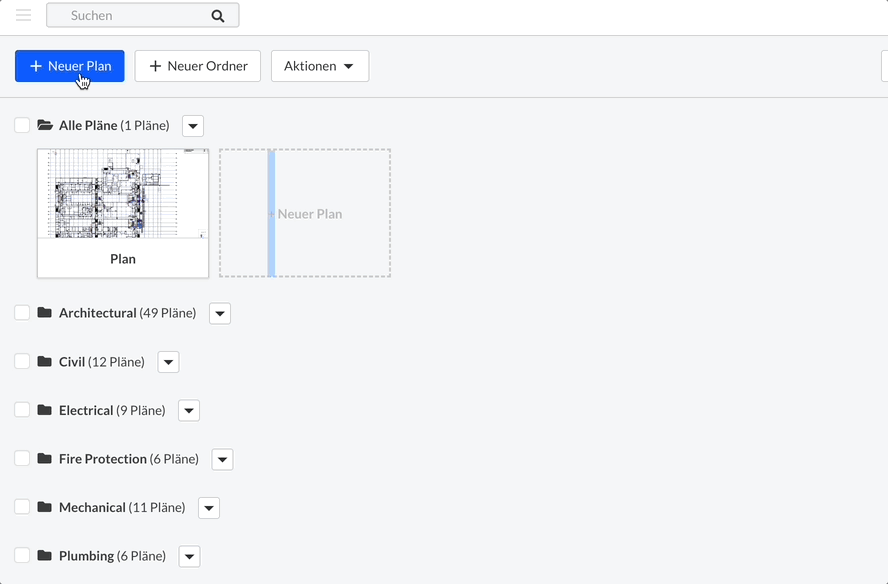Screen dimensions: 888x584
Task: Select the Electrical folder icon
Action: click(44, 410)
